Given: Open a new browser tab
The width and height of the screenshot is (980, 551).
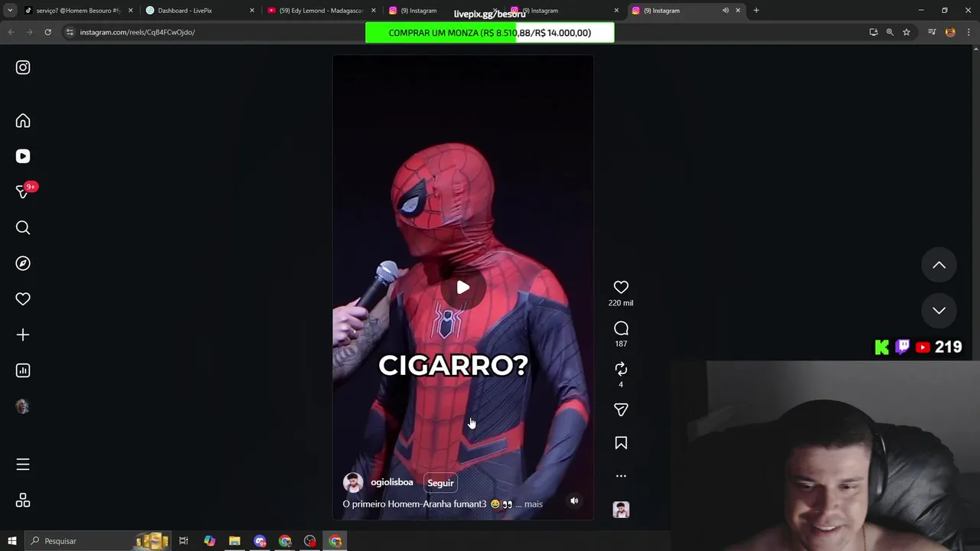Looking at the screenshot, I should click(756, 11).
